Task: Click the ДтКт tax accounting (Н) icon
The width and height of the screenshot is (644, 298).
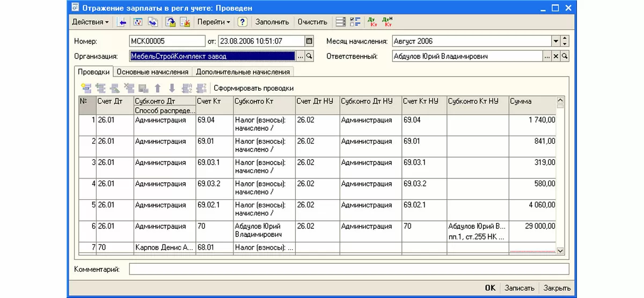Action: tap(387, 22)
